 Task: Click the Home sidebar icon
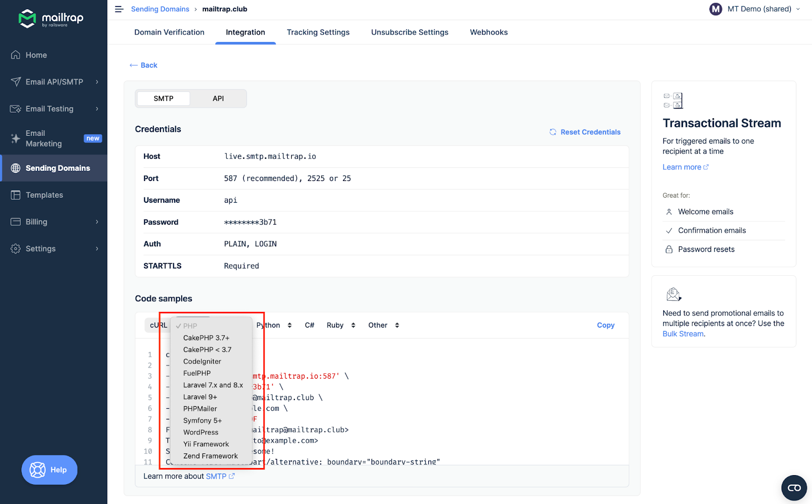tap(16, 55)
